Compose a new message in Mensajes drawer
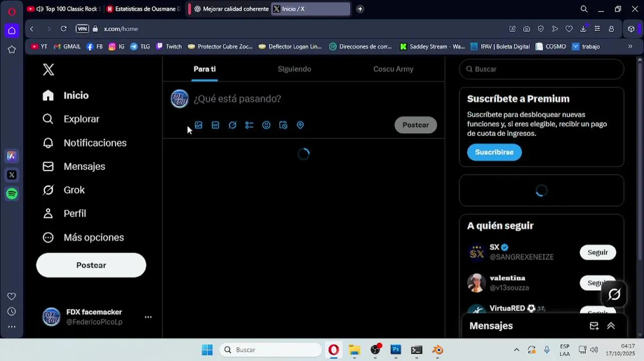Image resolution: width=644 pixels, height=361 pixels. click(x=594, y=326)
